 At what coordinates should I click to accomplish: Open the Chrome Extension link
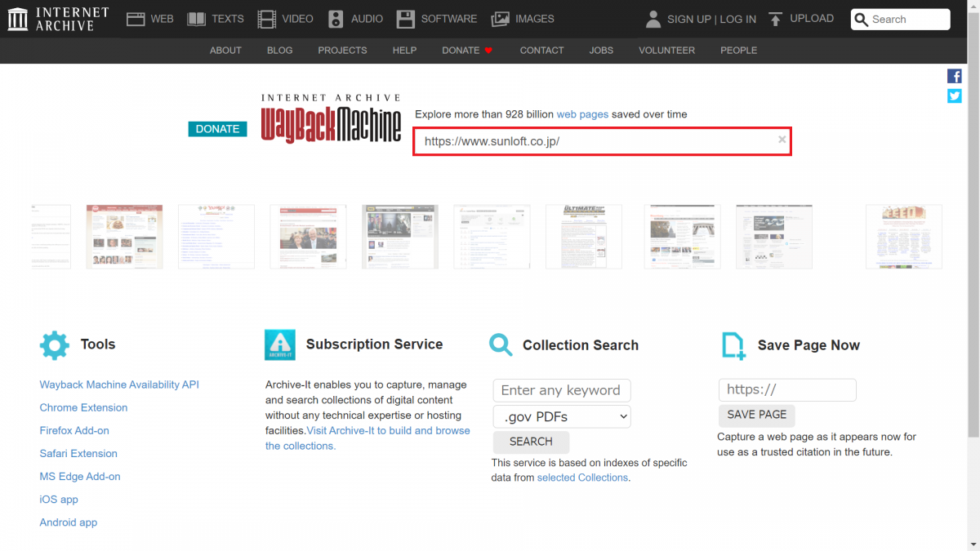(83, 407)
